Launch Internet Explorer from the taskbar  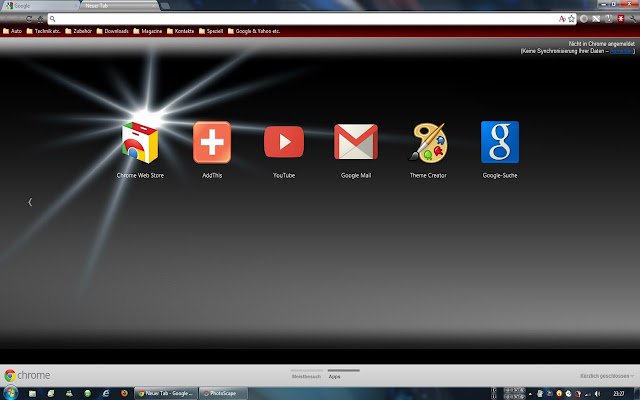(x=106, y=393)
